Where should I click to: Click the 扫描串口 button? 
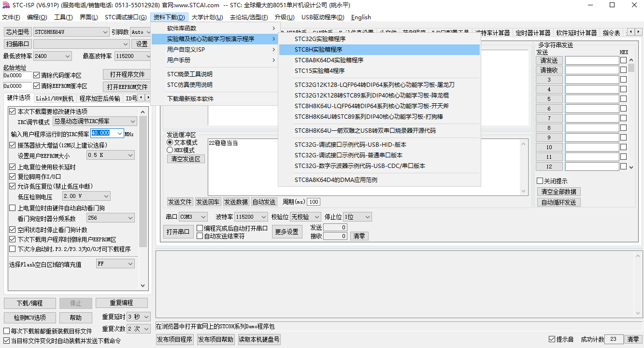18,44
